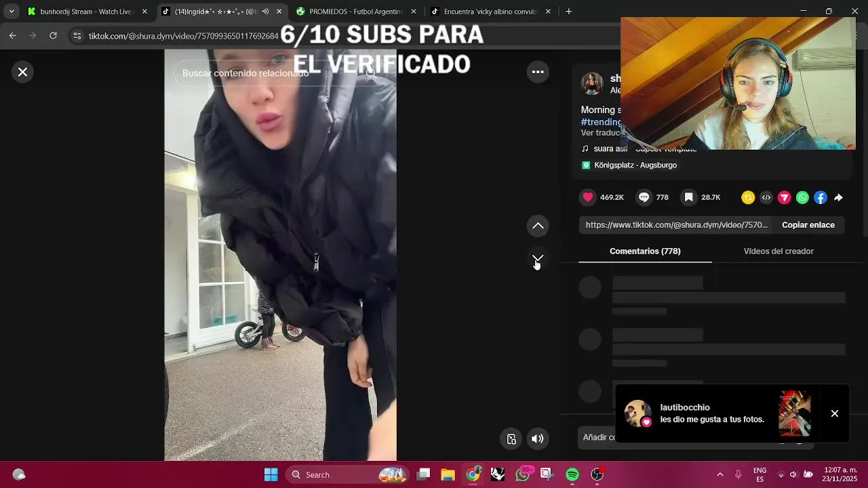
Task: Switch to Videos del creador tab
Action: click(778, 251)
